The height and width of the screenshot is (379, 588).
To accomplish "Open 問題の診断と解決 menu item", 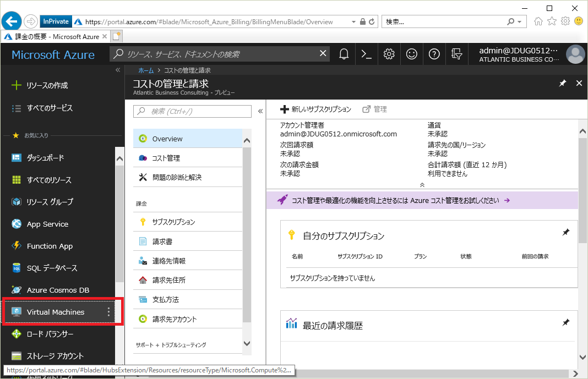I will (x=188, y=177).
